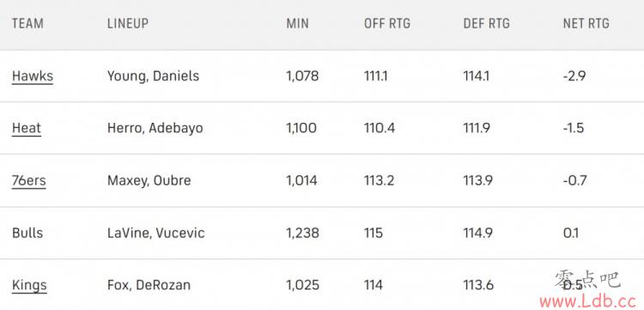Sort by the LINEUP column header
Screen dimensions: 644x310
point(128,23)
